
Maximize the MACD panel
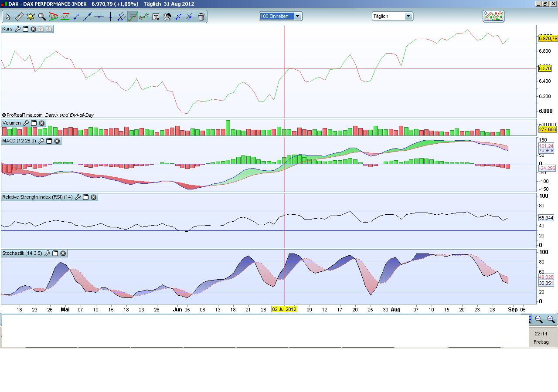pos(49,141)
